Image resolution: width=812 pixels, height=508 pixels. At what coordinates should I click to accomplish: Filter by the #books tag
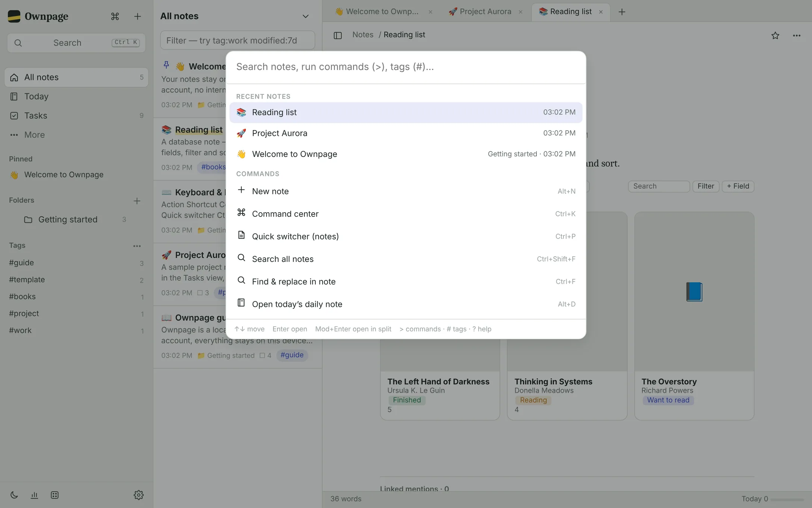pos(76,297)
